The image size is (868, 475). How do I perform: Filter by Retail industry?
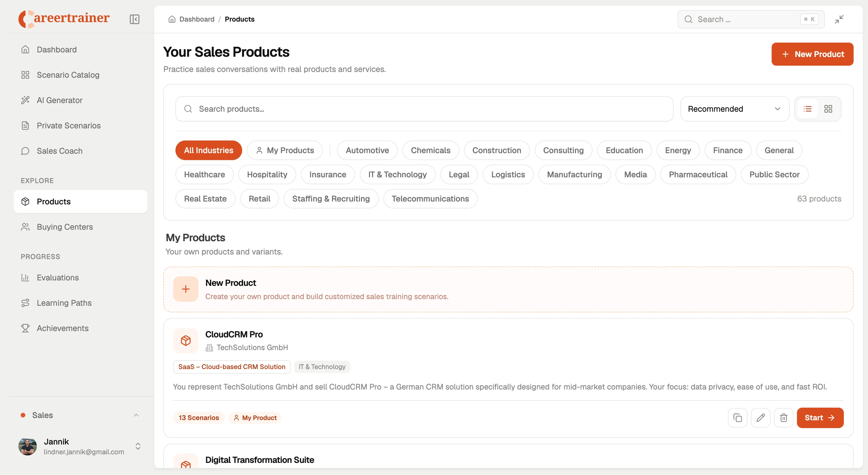(x=259, y=199)
